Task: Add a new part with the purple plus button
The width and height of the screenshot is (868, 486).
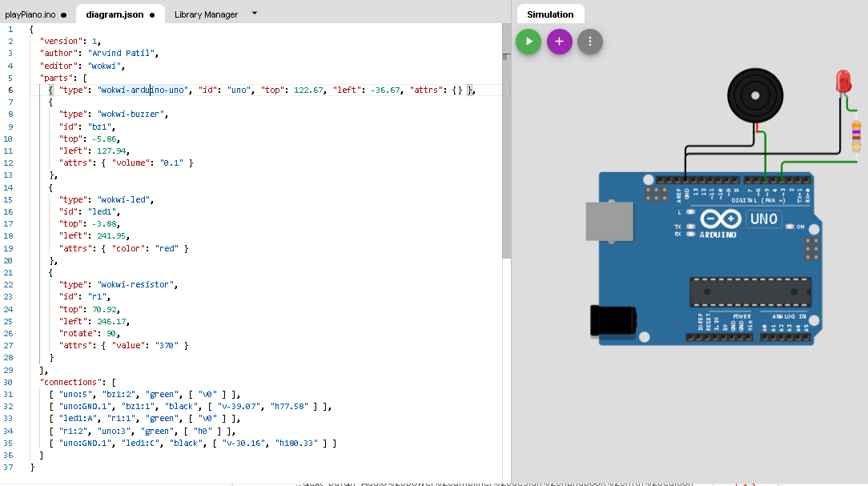Action: click(x=559, y=42)
